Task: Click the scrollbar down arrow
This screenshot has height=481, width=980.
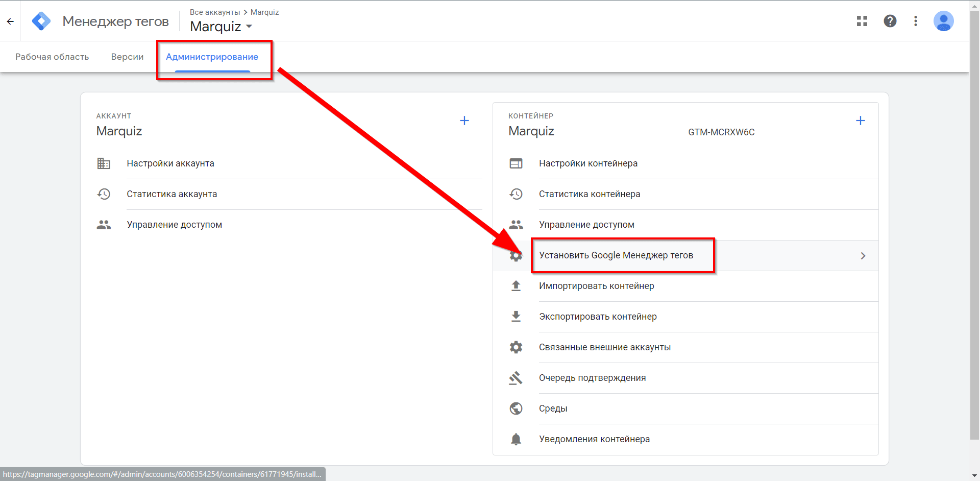Action: [x=974, y=476]
